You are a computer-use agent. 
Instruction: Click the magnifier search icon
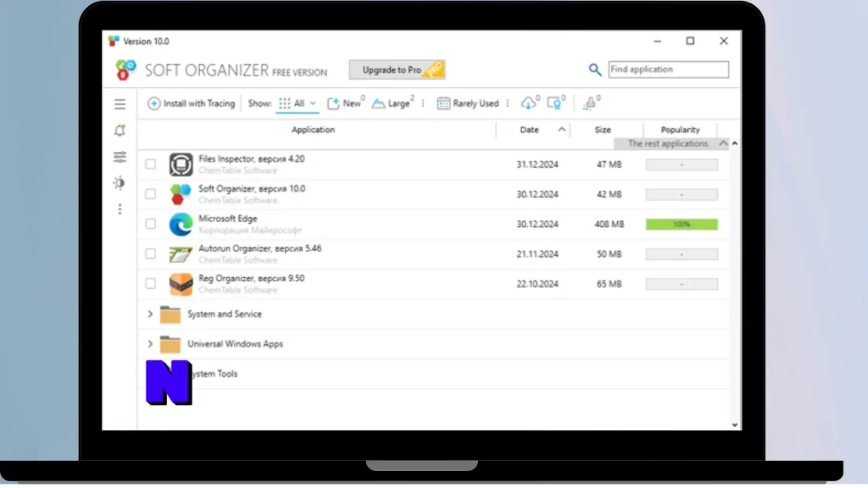pyautogui.click(x=594, y=69)
